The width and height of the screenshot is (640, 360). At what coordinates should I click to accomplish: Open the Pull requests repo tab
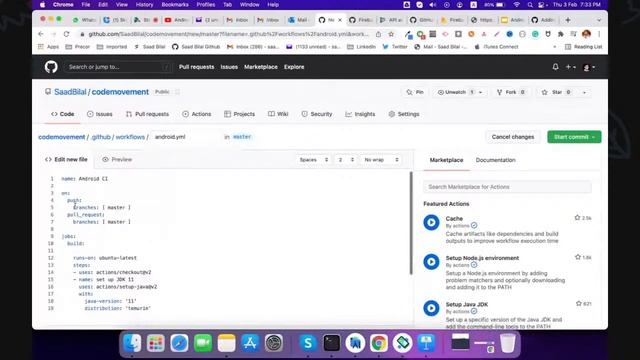tap(147, 114)
